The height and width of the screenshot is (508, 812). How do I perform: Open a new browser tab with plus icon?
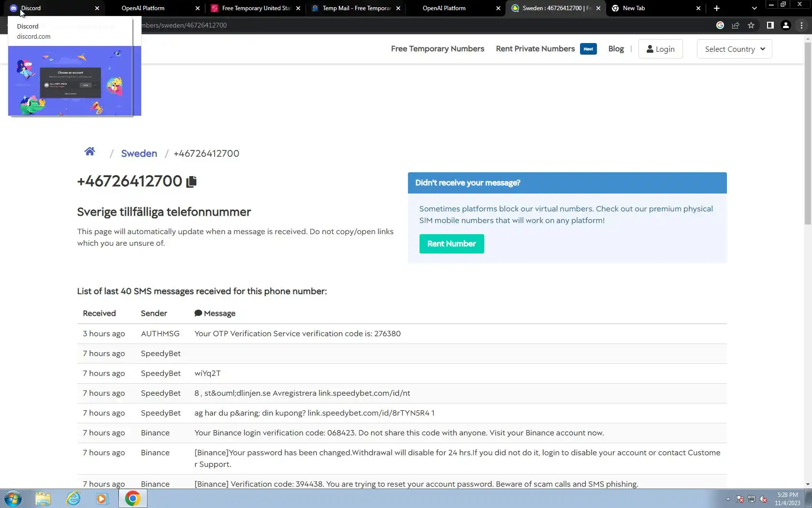click(x=717, y=8)
